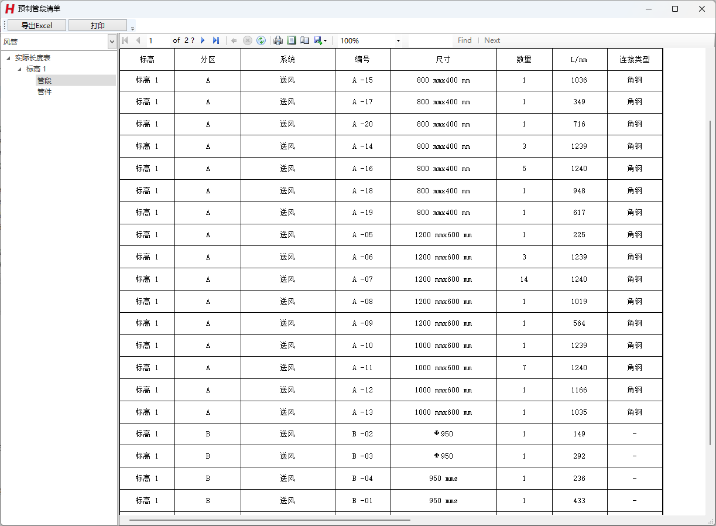Go to the first report page

point(125,41)
